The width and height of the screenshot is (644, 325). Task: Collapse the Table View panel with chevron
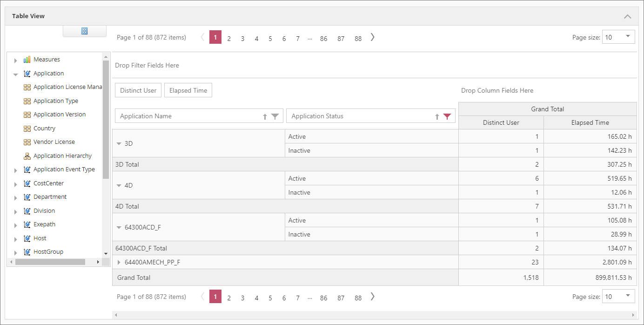click(627, 16)
